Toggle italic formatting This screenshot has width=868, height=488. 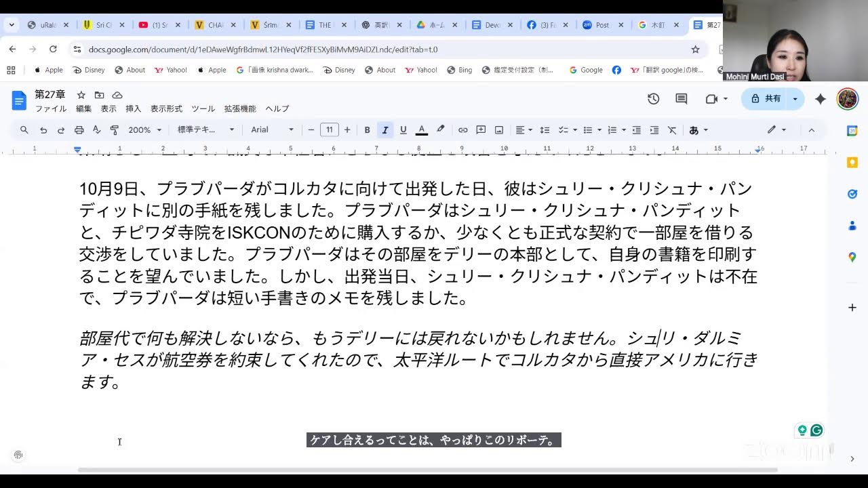[x=384, y=130]
